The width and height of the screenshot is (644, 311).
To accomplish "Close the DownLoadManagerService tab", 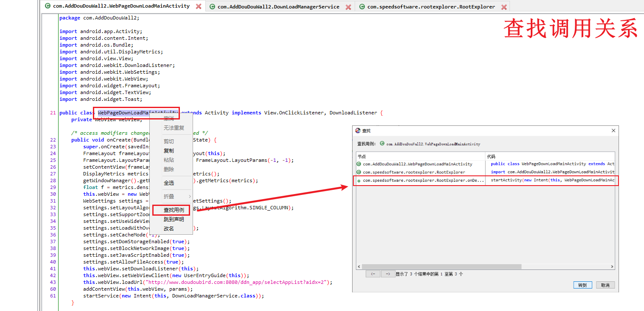I will 348,7.
